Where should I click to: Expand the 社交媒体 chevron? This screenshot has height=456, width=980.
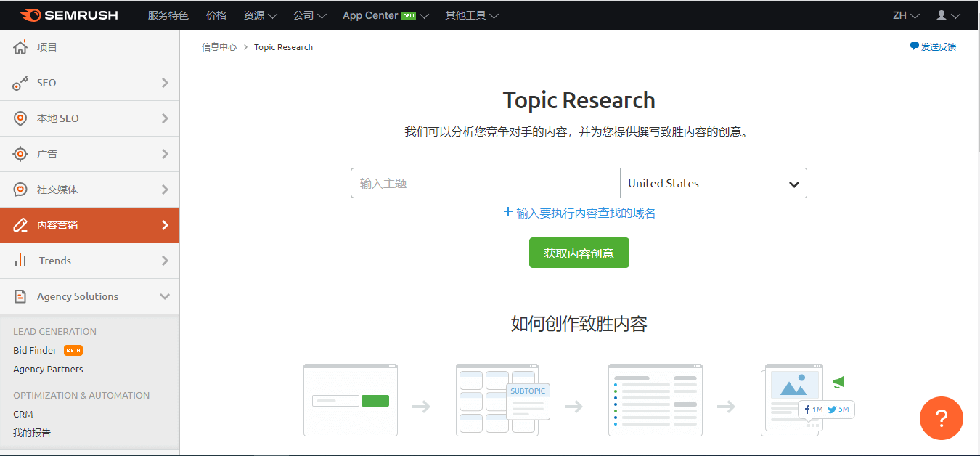[x=165, y=190]
